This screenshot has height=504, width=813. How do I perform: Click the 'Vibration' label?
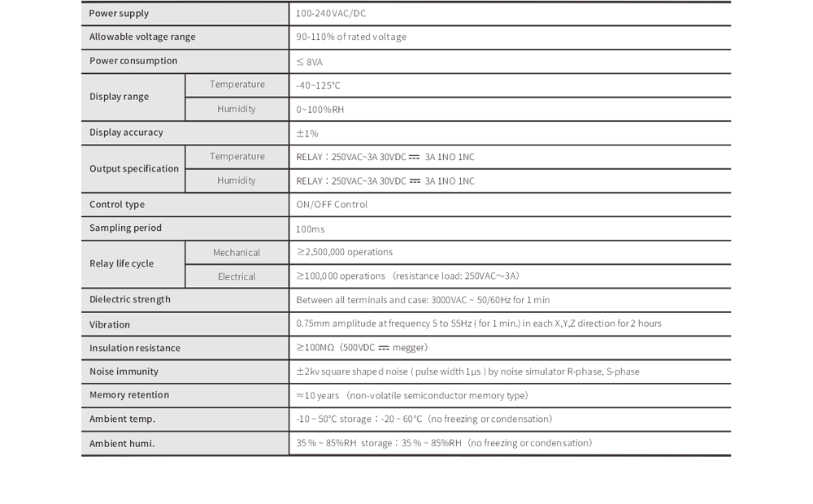click(x=110, y=324)
